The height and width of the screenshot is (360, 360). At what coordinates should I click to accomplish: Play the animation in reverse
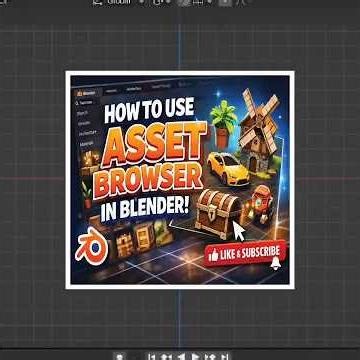point(181,357)
